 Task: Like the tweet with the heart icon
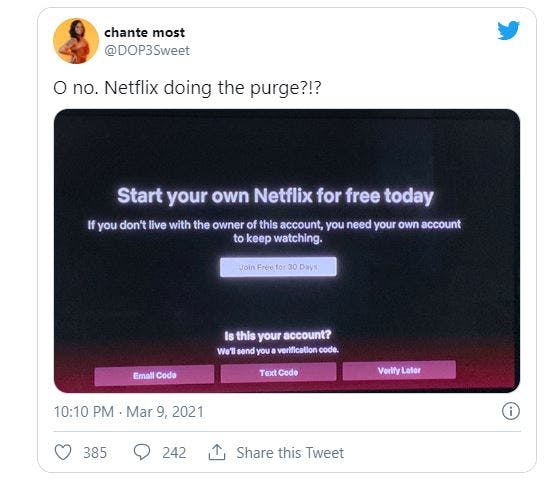tap(63, 452)
